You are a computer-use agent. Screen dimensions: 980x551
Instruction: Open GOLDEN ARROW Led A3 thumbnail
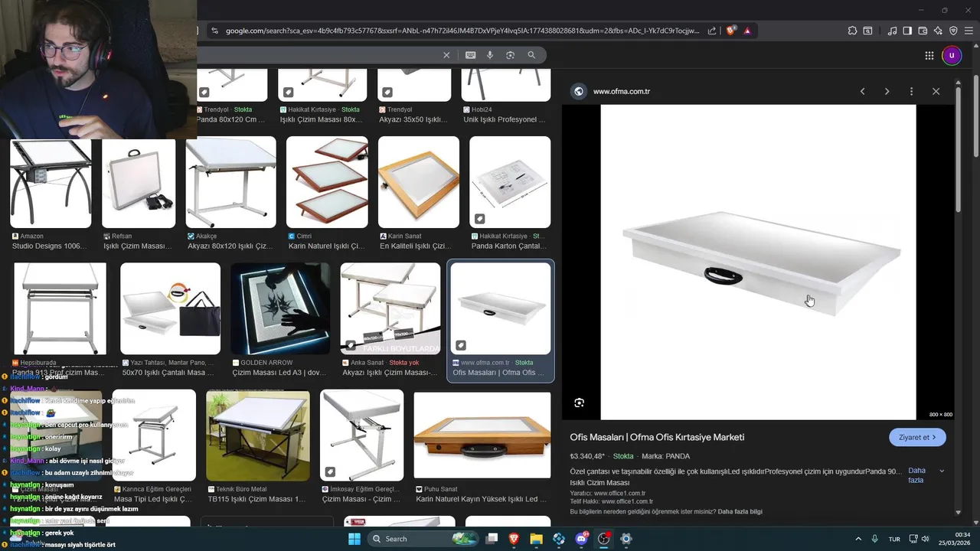[280, 308]
